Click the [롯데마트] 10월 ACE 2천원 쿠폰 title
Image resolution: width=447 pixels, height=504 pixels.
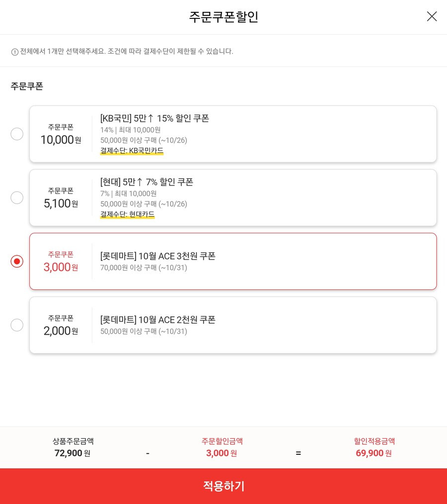(157, 319)
